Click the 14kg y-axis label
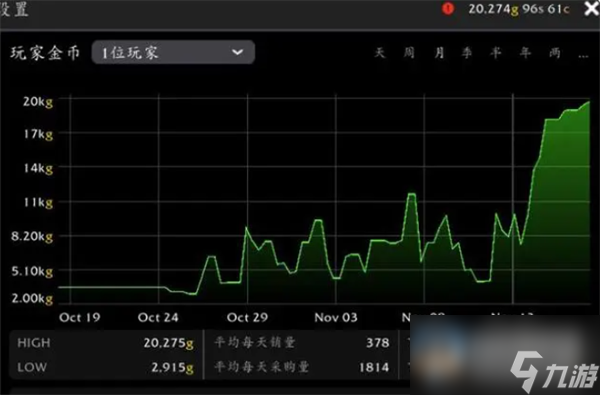The width and height of the screenshot is (600, 395). click(x=38, y=168)
